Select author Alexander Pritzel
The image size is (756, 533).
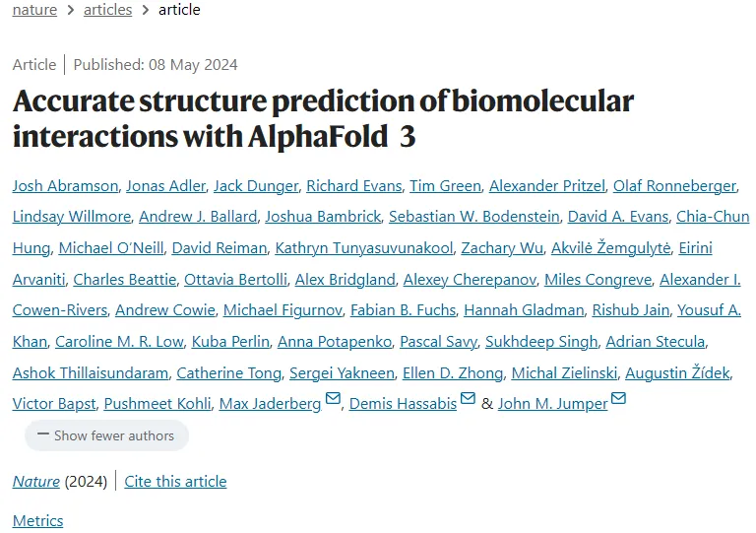[546, 185]
